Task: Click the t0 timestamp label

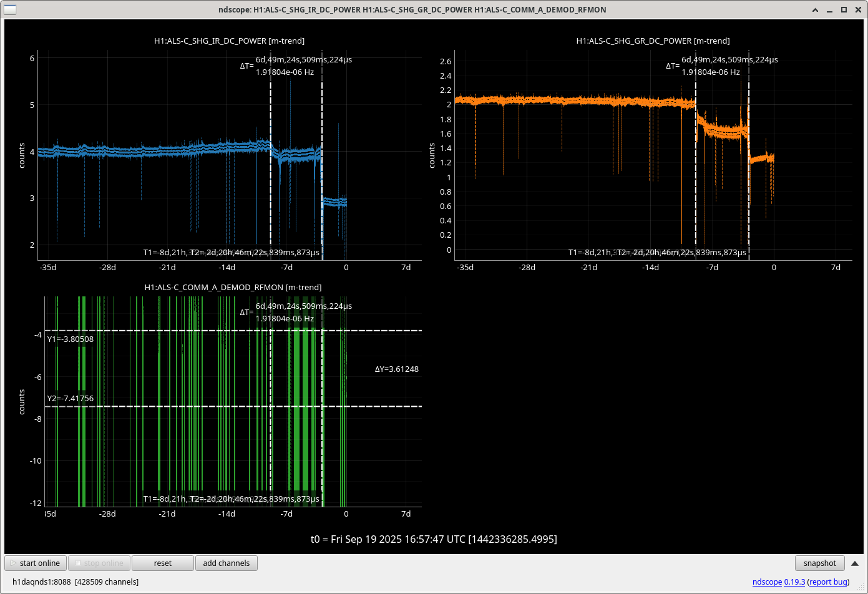Action: pos(434,539)
